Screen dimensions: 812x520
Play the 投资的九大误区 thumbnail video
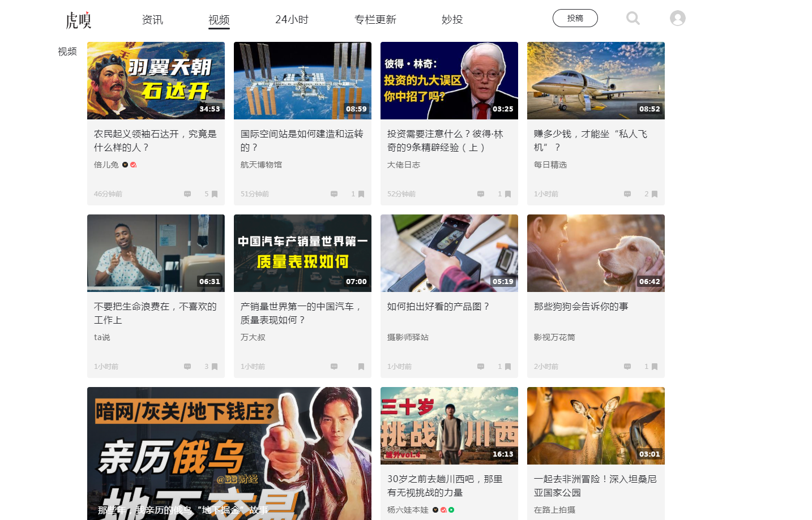449,80
